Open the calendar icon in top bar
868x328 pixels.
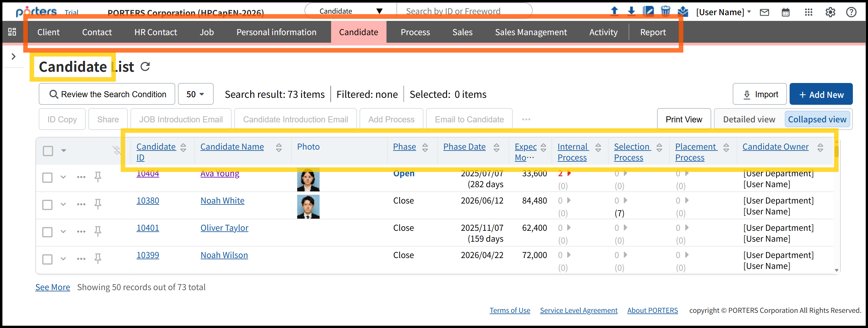pyautogui.click(x=785, y=12)
